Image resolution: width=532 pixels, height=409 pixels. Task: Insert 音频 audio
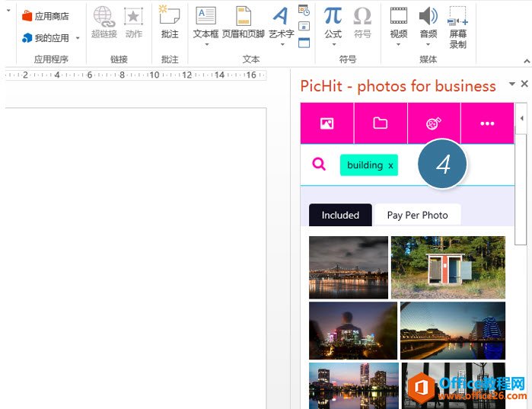(x=428, y=21)
